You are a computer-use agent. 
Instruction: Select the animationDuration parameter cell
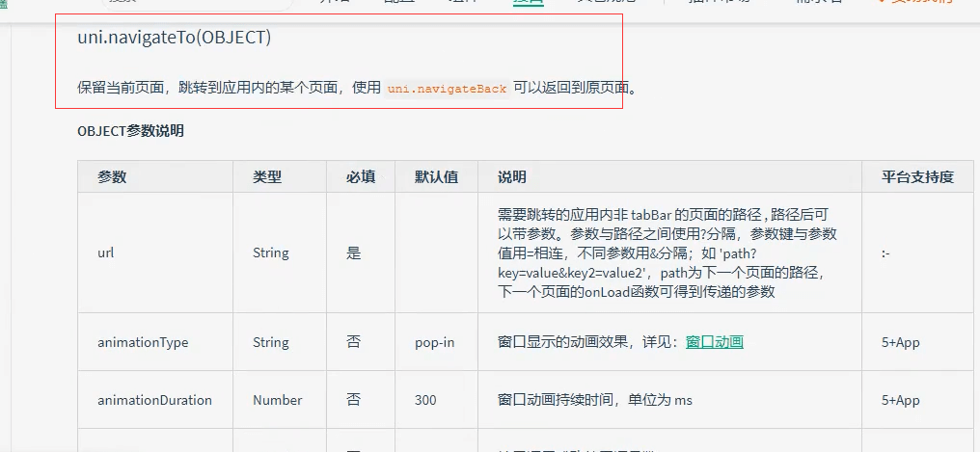coord(154,400)
